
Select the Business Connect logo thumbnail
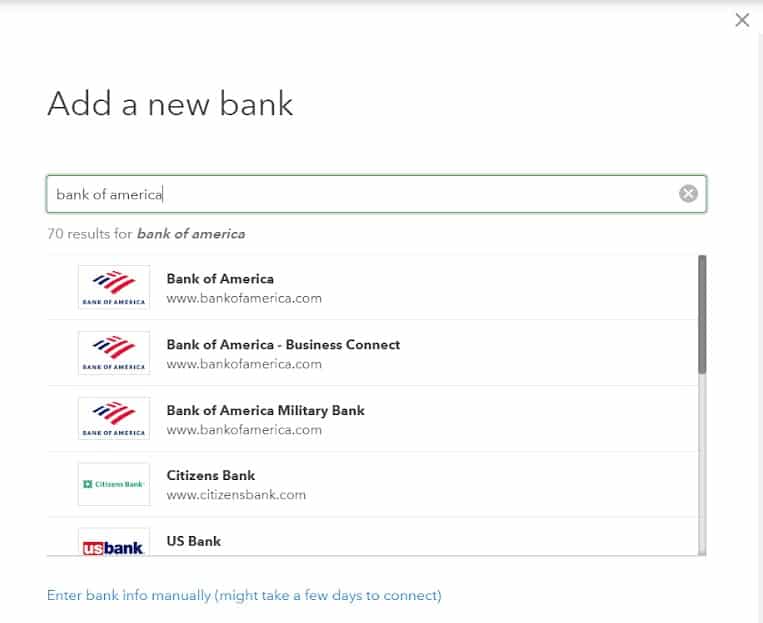(114, 353)
